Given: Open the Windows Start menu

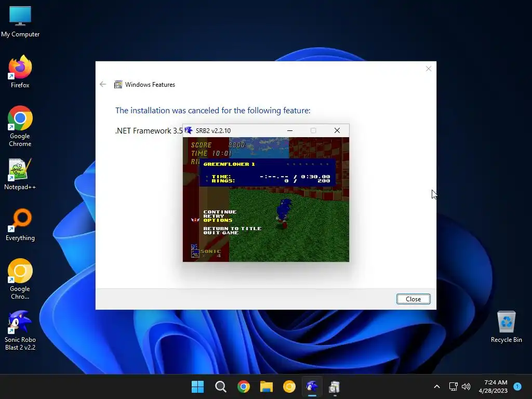Looking at the screenshot, I should pos(197,387).
